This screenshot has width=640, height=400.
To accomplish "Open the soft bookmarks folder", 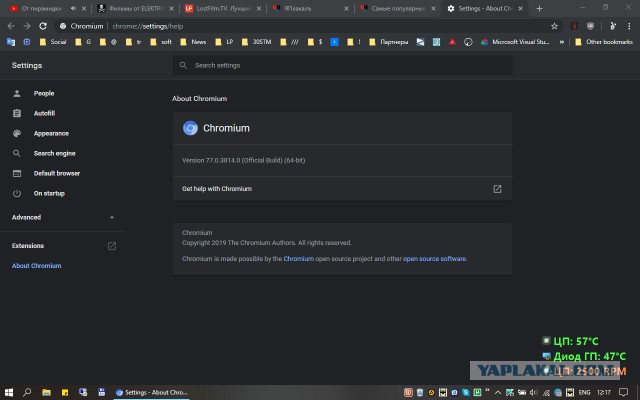I will click(161, 42).
